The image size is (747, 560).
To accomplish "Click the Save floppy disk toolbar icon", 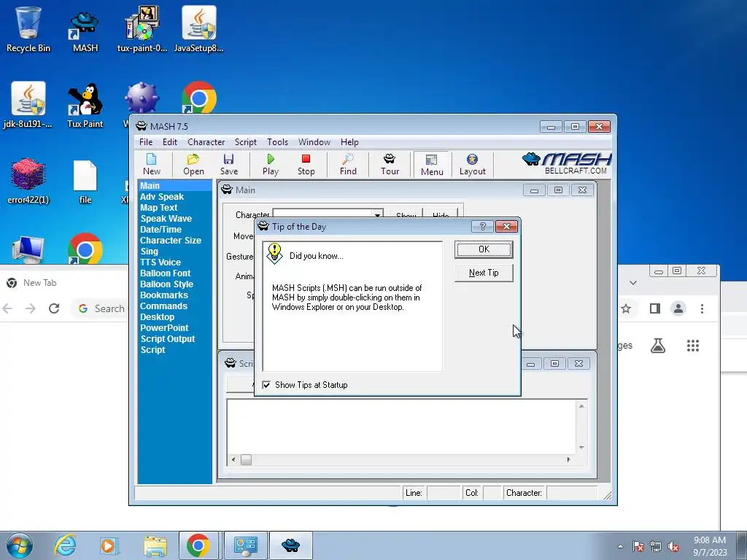I will click(x=228, y=164).
